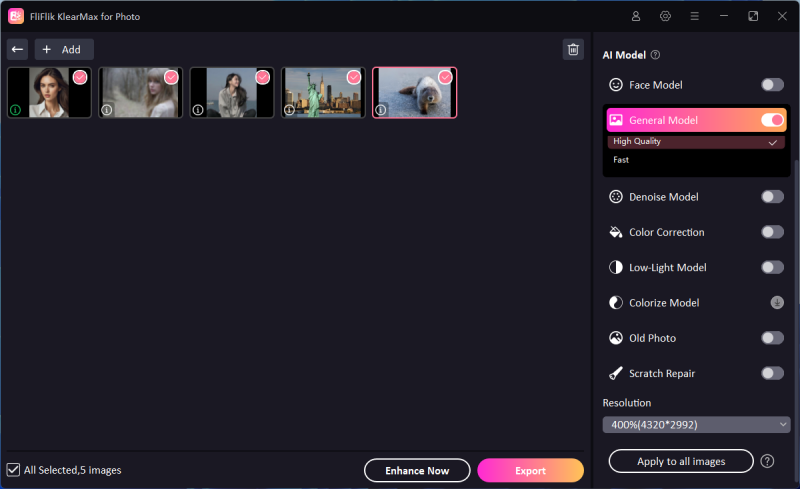Screen dimensions: 800x489
Task: Open the settings gear icon
Action: pyautogui.click(x=665, y=16)
